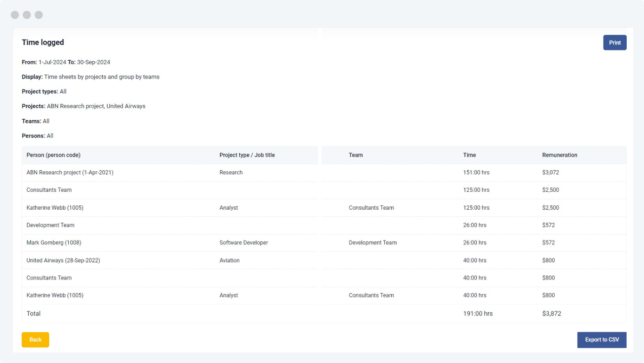Click the Back button
The image size is (644, 363).
coord(35,340)
